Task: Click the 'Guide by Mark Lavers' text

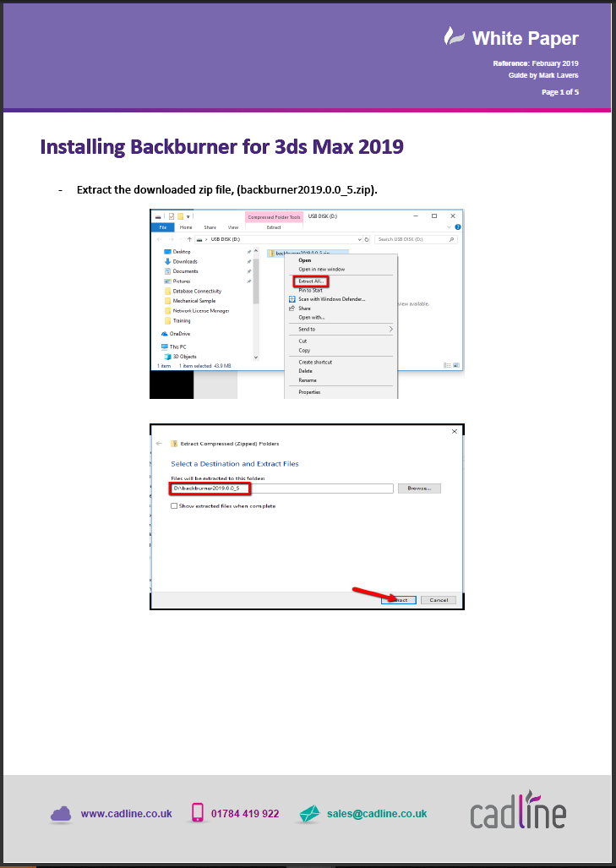Action: [543, 75]
